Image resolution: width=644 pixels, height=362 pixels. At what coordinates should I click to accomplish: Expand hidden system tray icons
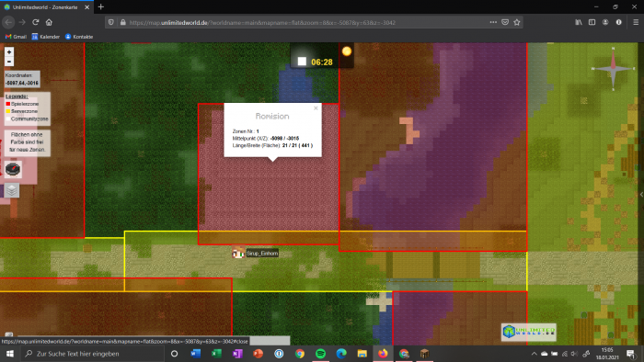(534, 354)
